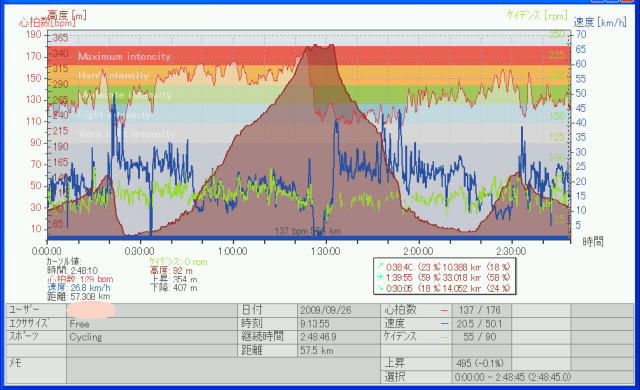
Task: Click the graph annotation 137 bpm 57.5 km
Action: [308, 231]
